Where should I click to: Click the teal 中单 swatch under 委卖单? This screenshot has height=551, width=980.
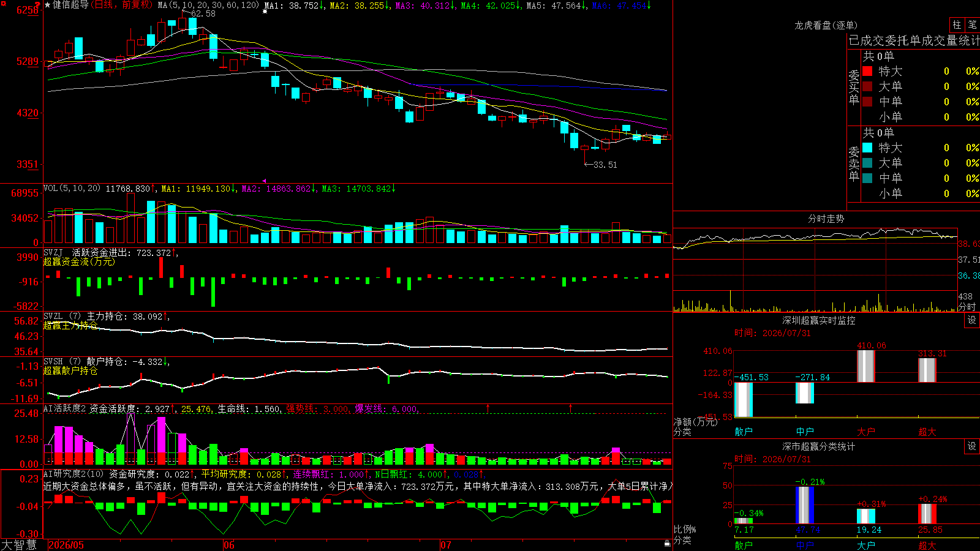coord(867,178)
